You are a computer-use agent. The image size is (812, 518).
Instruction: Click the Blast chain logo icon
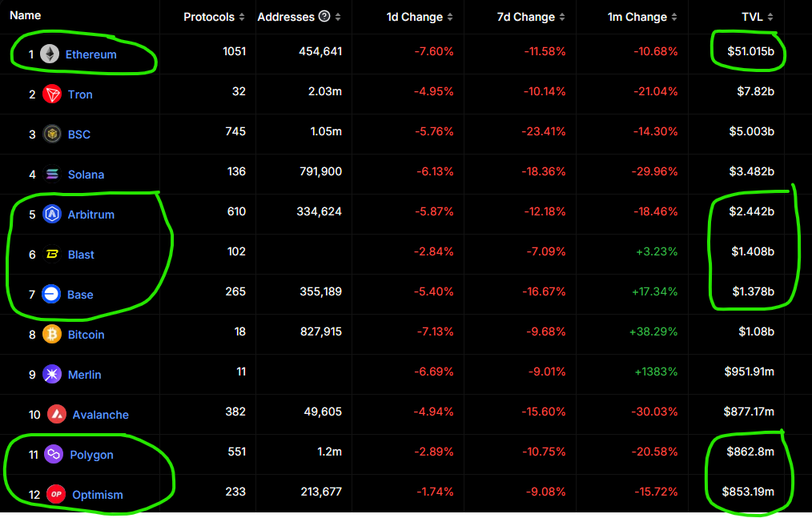click(x=52, y=255)
